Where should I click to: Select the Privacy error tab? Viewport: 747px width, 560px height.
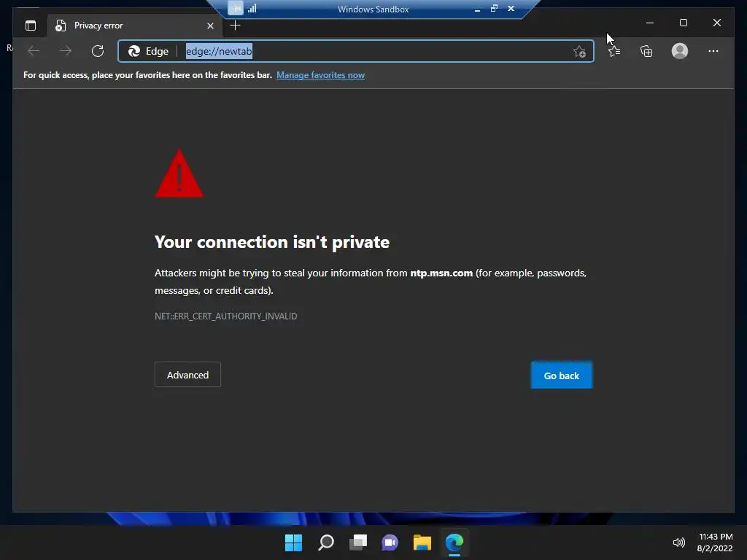coord(133,26)
